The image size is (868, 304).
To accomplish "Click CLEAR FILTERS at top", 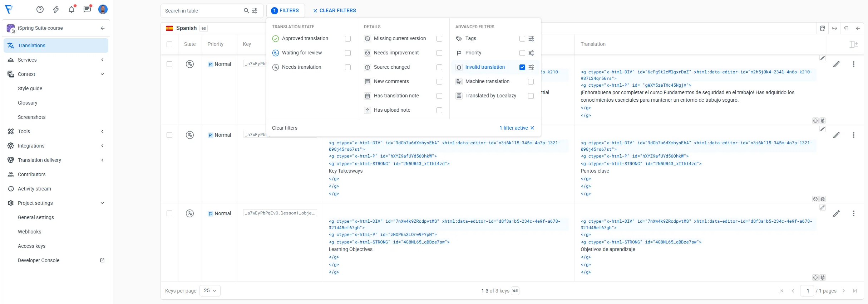I will click(334, 11).
